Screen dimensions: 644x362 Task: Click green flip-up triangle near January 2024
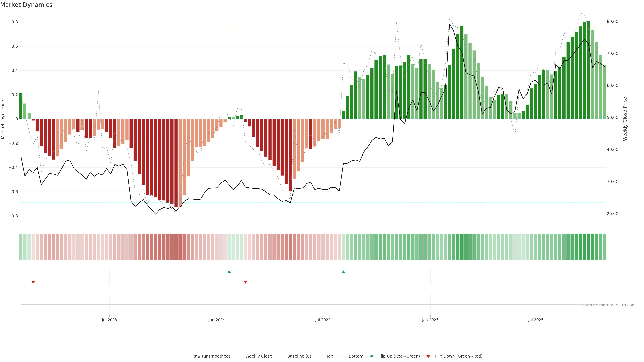229,272
